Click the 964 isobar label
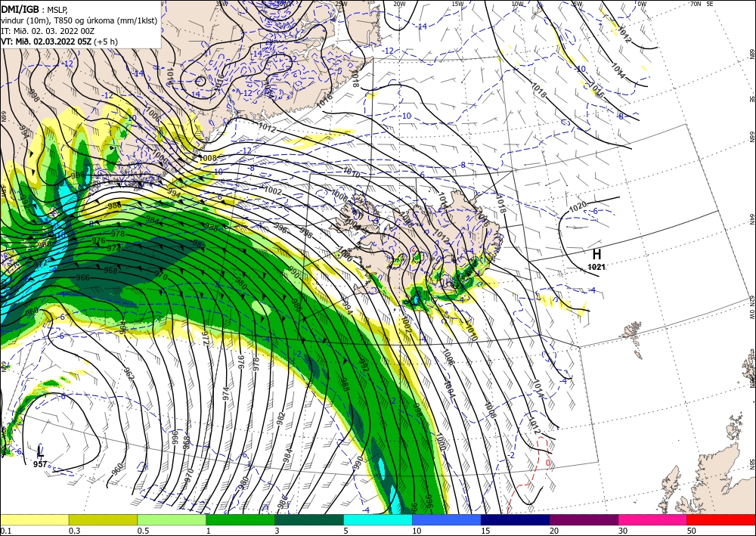The image size is (756, 536). point(122,327)
